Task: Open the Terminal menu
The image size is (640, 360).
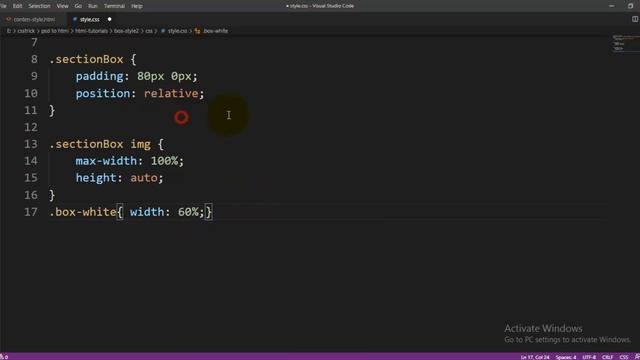Action: [114, 6]
